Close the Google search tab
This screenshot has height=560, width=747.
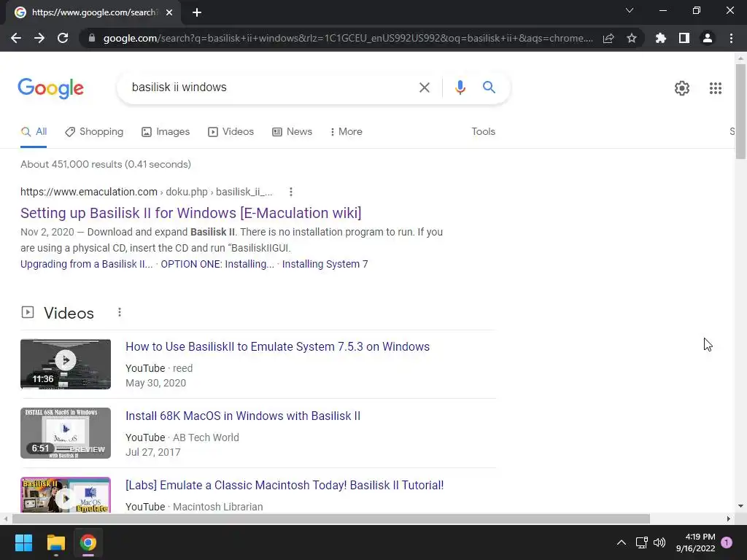(x=169, y=12)
